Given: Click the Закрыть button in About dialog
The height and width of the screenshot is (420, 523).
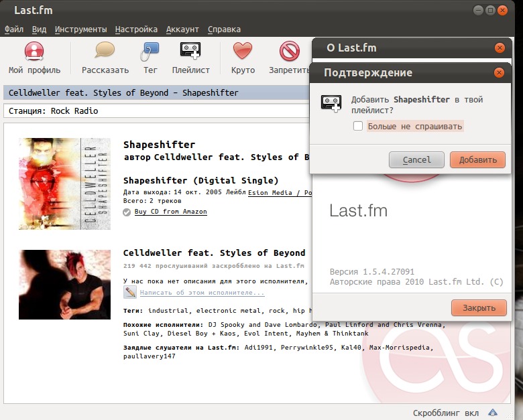Looking at the screenshot, I should tap(479, 307).
